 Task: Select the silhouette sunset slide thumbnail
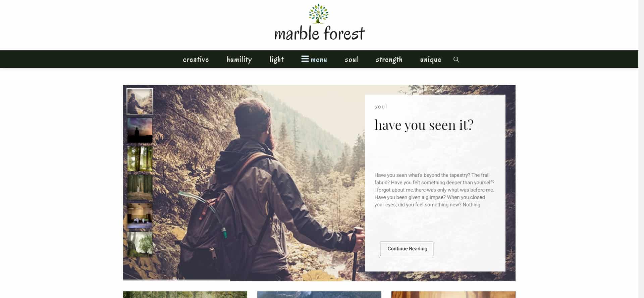click(140, 130)
